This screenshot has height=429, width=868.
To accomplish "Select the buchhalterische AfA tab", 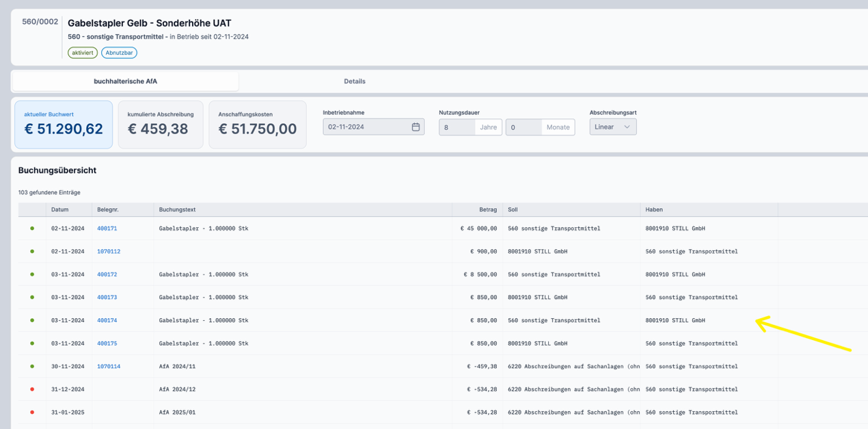I will point(125,81).
